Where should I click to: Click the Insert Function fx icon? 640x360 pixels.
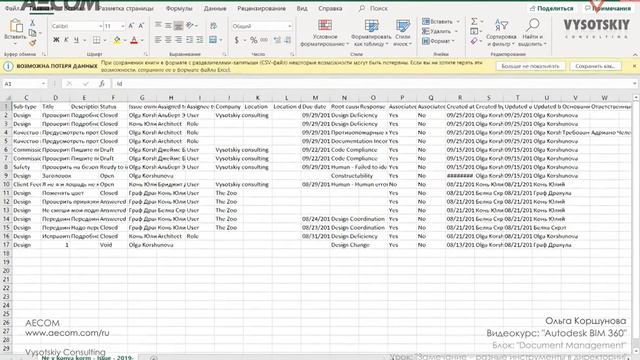point(102,84)
